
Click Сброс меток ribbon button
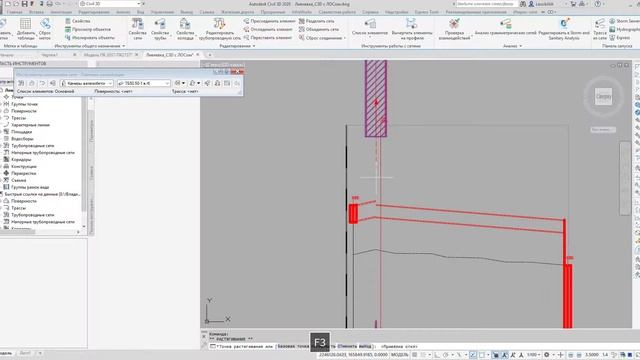tap(45, 29)
